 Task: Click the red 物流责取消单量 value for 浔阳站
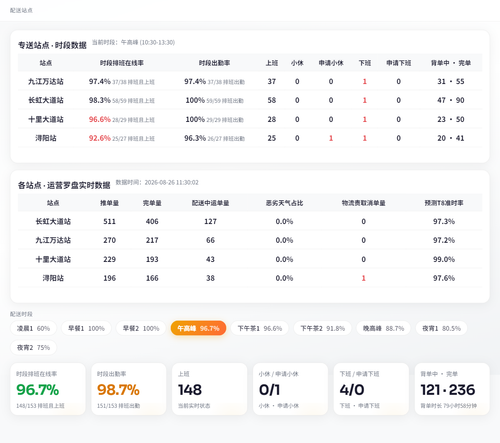tap(363, 278)
